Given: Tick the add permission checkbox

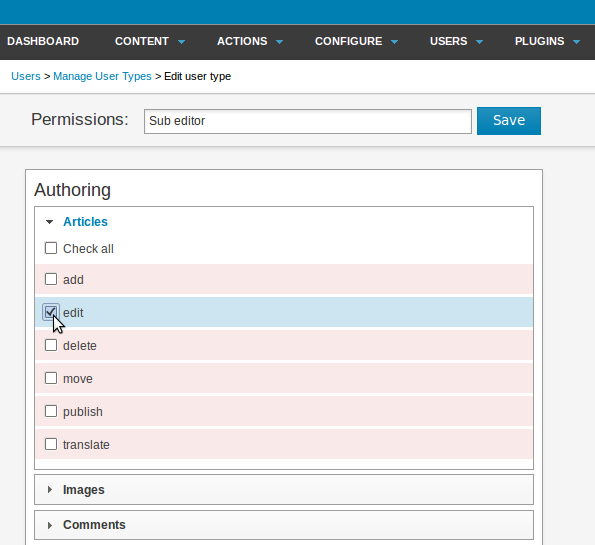Looking at the screenshot, I should (51, 279).
